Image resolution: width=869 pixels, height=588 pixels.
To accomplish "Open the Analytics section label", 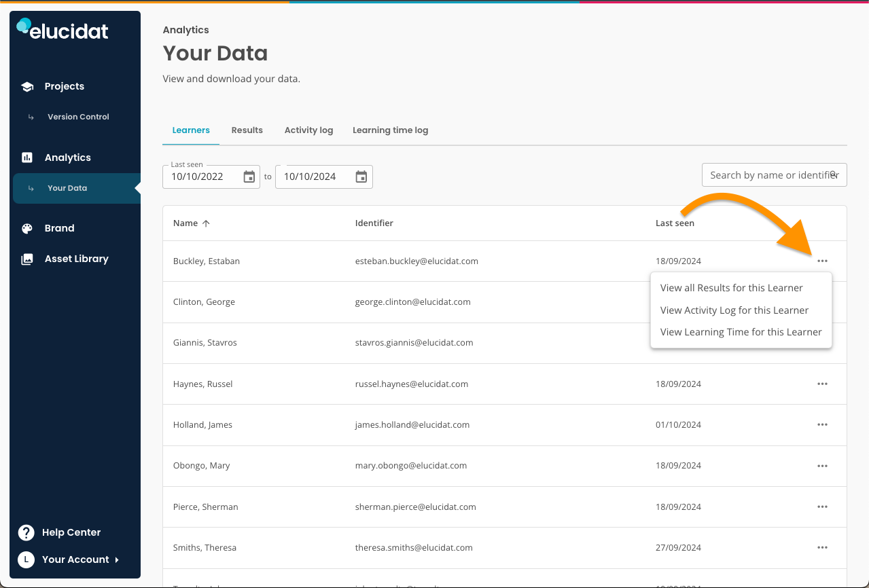I will point(68,158).
